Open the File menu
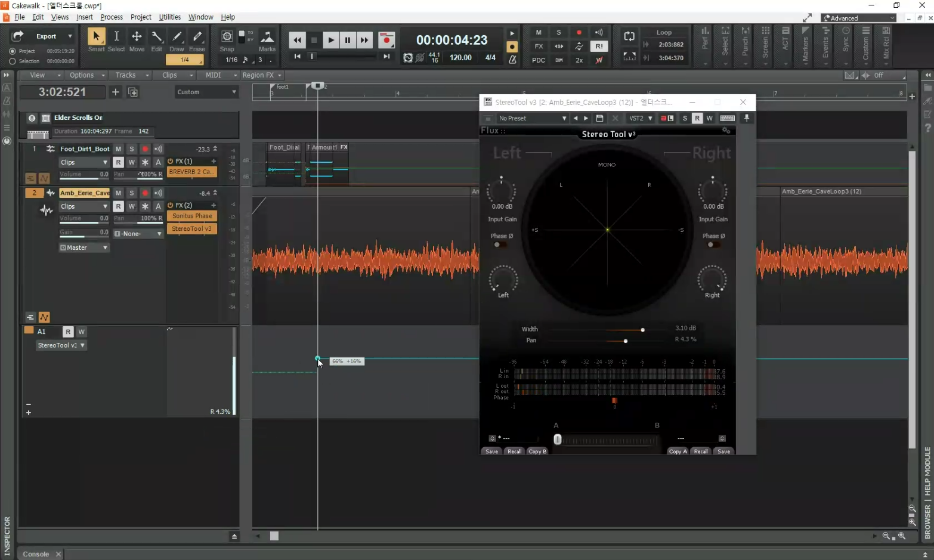934x560 pixels. pos(20,17)
